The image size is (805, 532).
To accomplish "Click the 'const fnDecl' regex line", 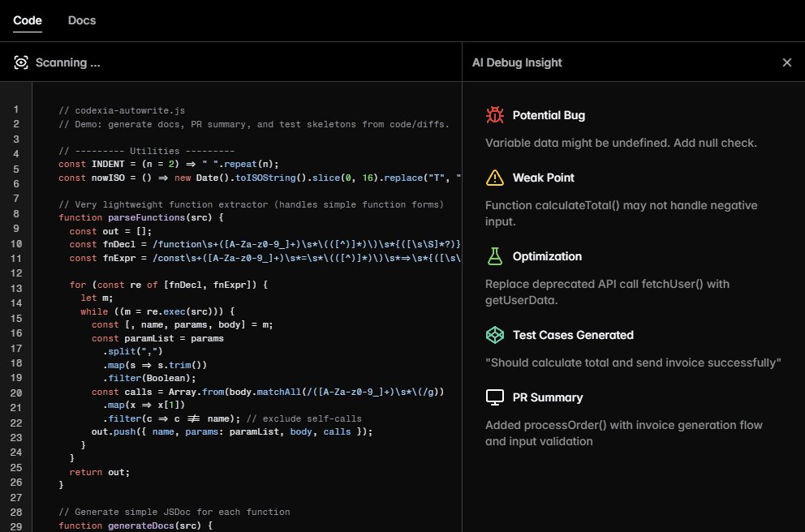I will (265, 244).
